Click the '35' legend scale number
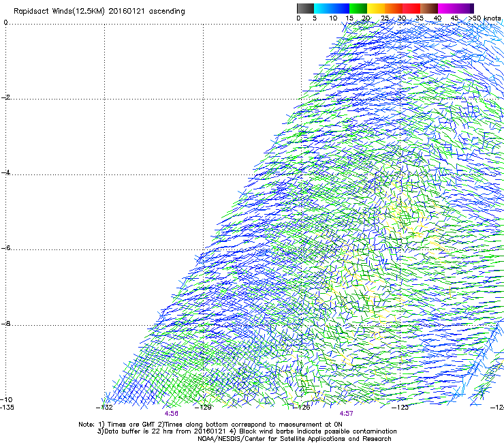504x443 pixels. coord(420,18)
